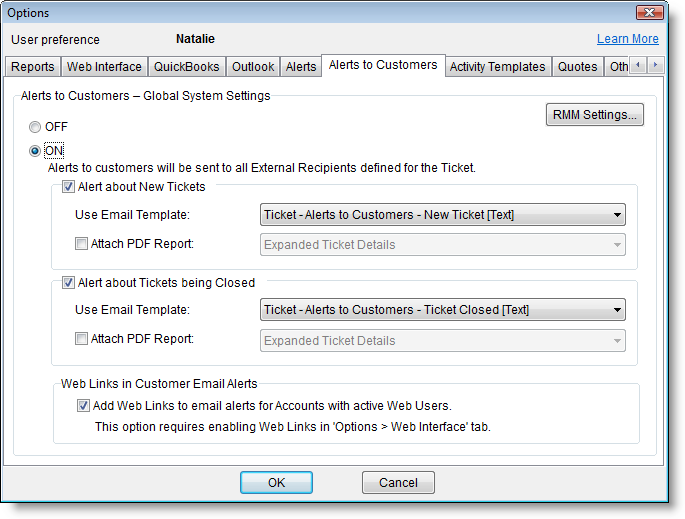685x519 pixels.
Task: Select the OFF radio button
Action: (x=36, y=127)
